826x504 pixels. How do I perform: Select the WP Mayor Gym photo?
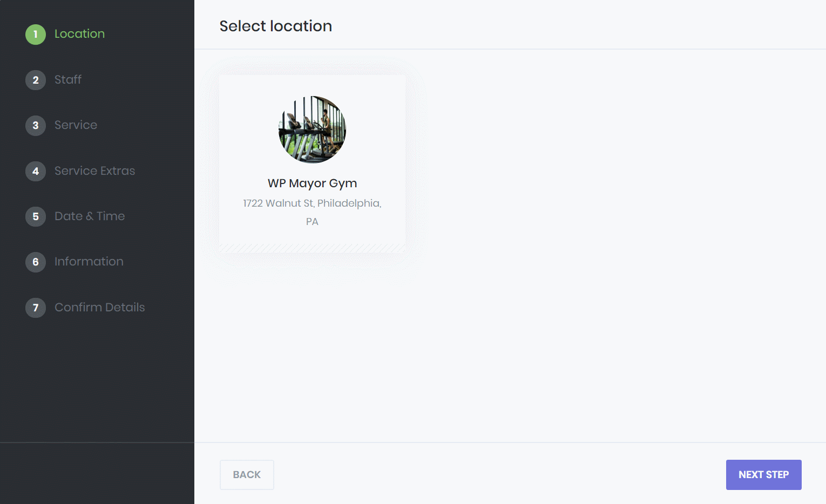312,130
